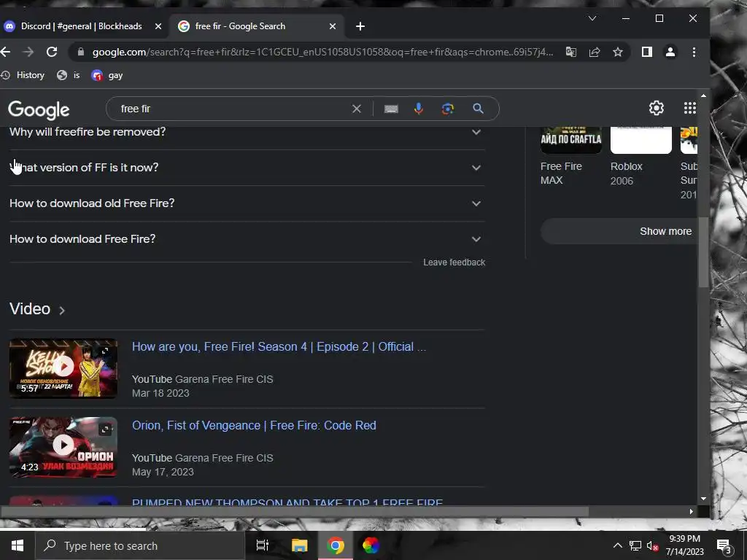Open network status tray icon
This screenshot has width=747, height=560.
(x=635, y=545)
